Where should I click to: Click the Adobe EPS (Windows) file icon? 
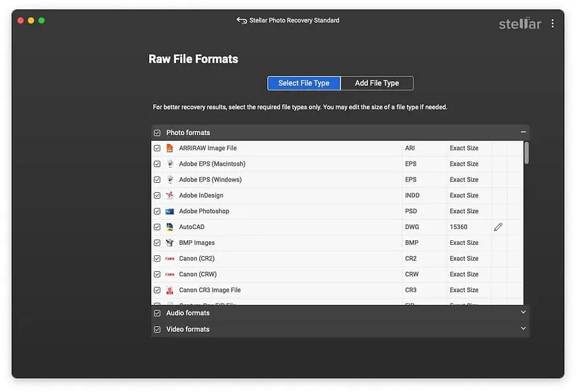[170, 180]
